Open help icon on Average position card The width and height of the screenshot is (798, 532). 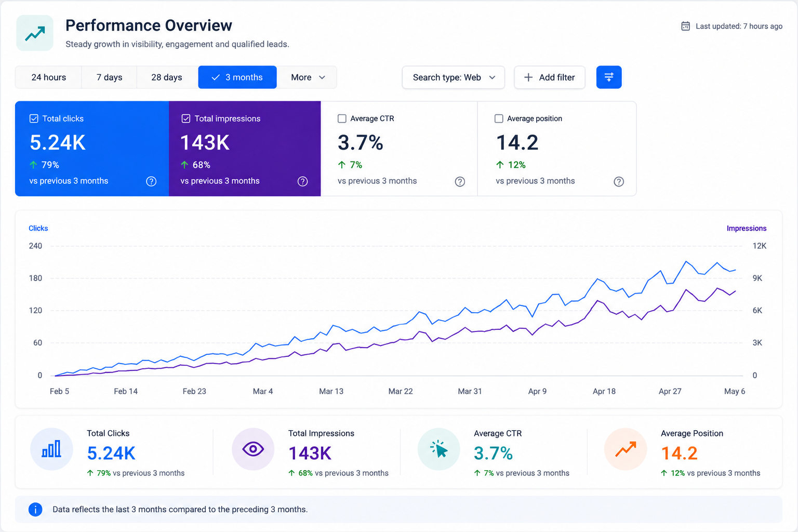pos(619,181)
